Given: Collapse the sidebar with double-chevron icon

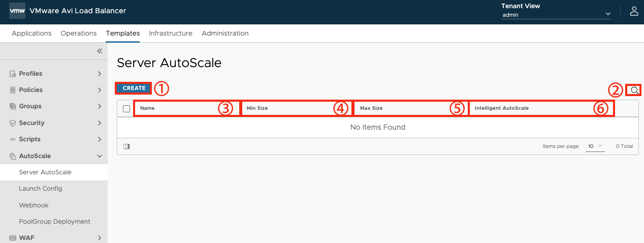Looking at the screenshot, I should [100, 51].
